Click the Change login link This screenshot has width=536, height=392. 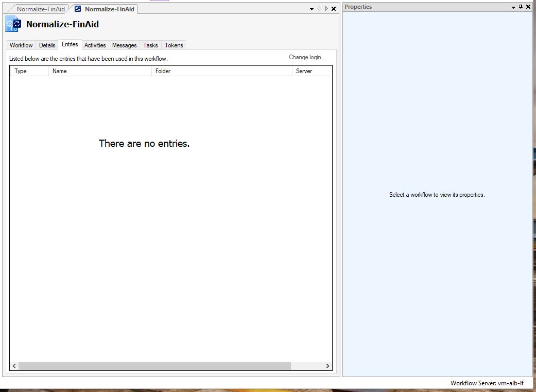pyautogui.click(x=307, y=57)
